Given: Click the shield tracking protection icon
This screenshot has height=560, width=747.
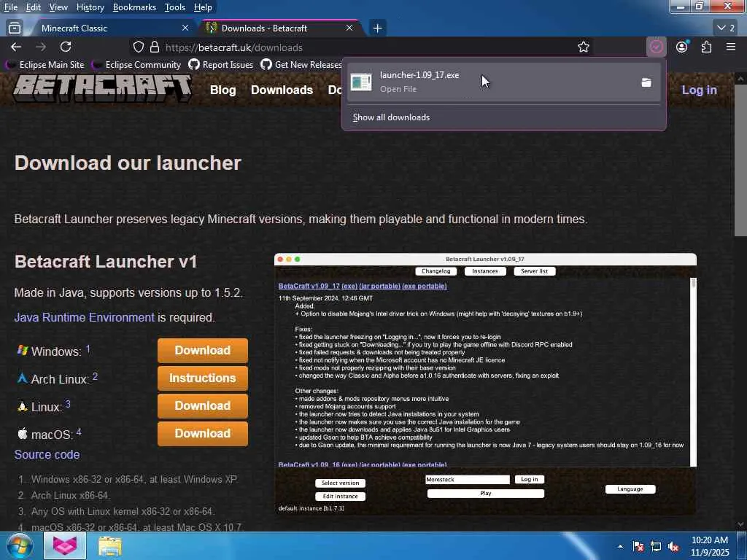Looking at the screenshot, I should (x=138, y=47).
